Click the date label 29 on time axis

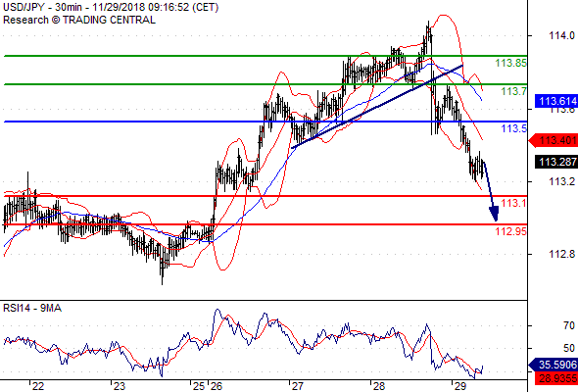coord(460,386)
